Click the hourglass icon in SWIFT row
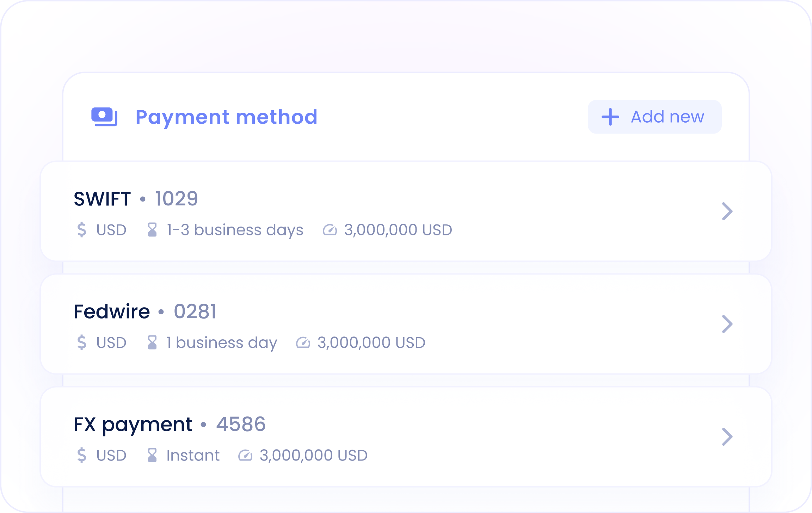The width and height of the screenshot is (812, 513). 152,230
